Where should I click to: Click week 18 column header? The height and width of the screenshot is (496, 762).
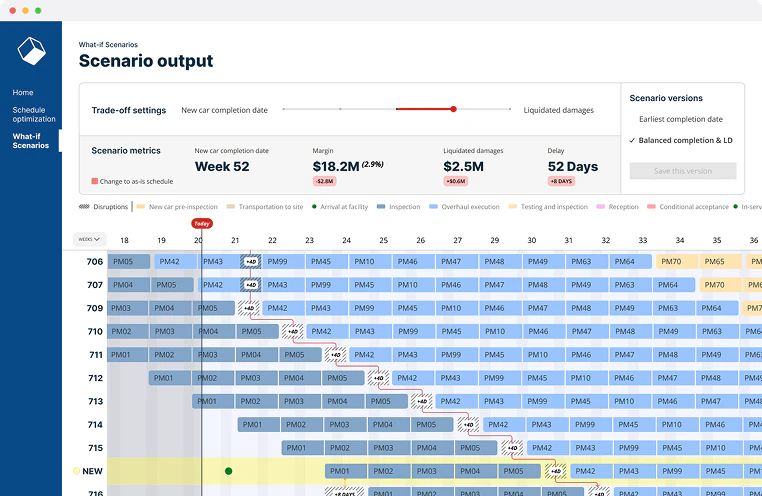(x=124, y=240)
